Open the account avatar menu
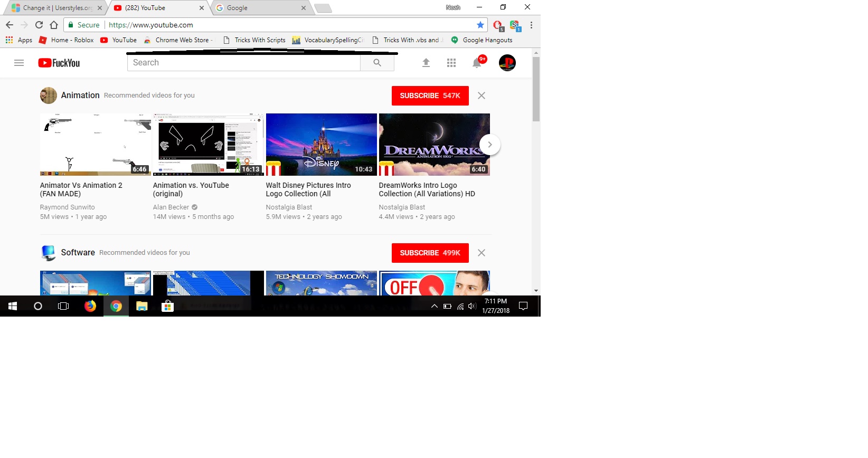868x458 pixels. click(x=507, y=63)
